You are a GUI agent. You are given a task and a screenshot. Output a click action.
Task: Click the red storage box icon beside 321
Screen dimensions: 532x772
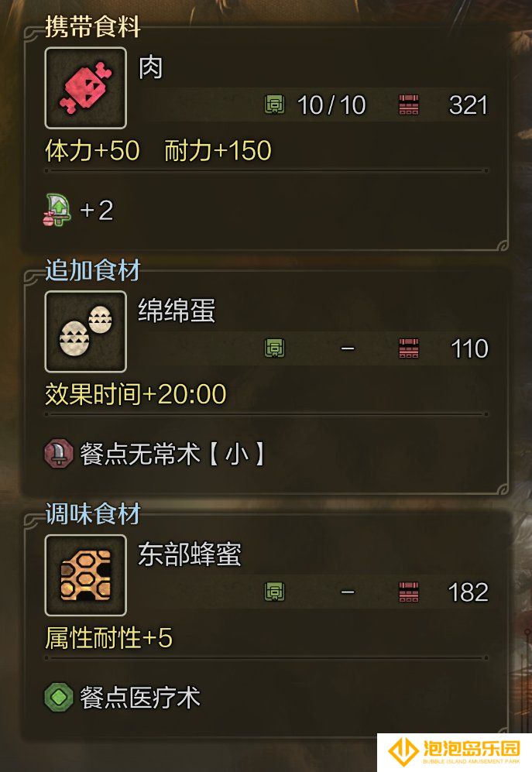point(409,105)
